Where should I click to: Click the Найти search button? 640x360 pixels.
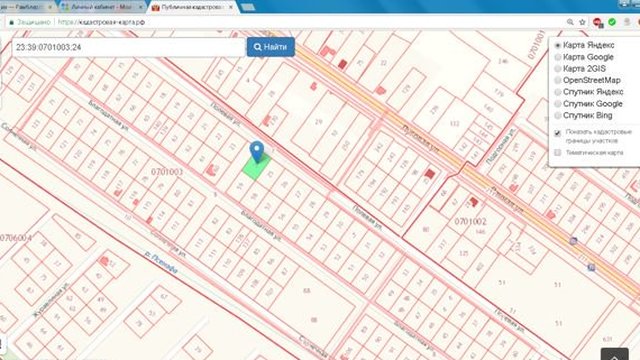(271, 47)
